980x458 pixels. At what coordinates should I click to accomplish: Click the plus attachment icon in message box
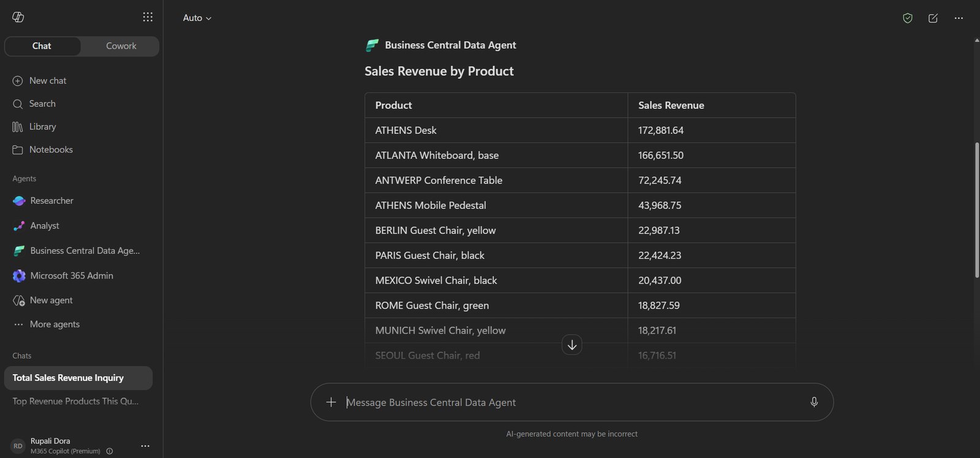tap(331, 402)
